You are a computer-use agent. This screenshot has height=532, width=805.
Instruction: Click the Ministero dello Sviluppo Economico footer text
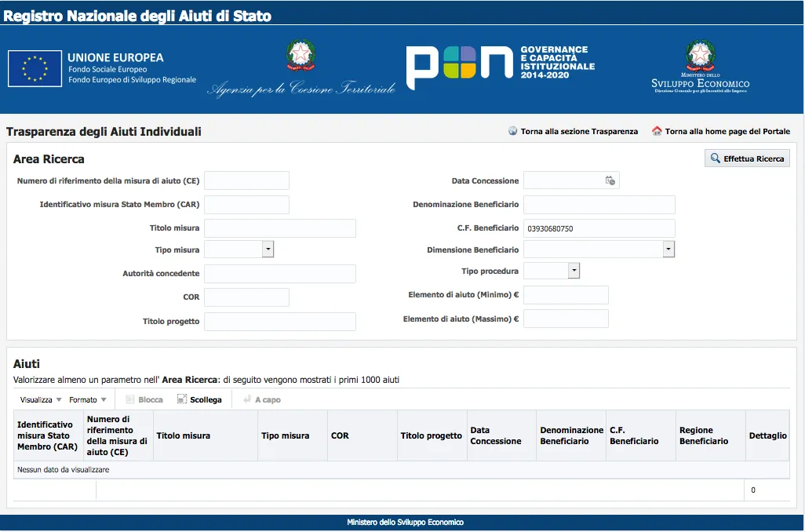pyautogui.click(x=405, y=523)
